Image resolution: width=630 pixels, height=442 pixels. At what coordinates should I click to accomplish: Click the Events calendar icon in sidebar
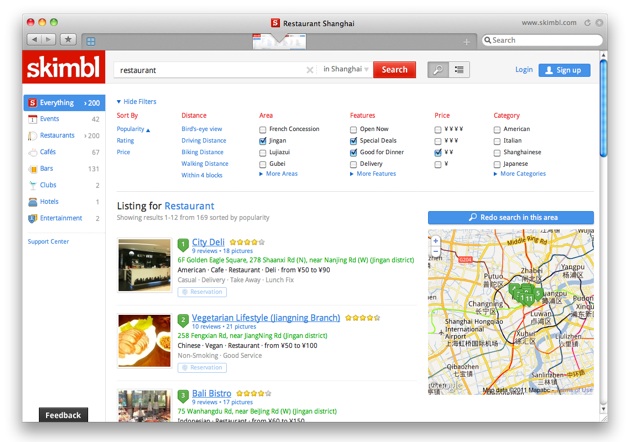[32, 119]
